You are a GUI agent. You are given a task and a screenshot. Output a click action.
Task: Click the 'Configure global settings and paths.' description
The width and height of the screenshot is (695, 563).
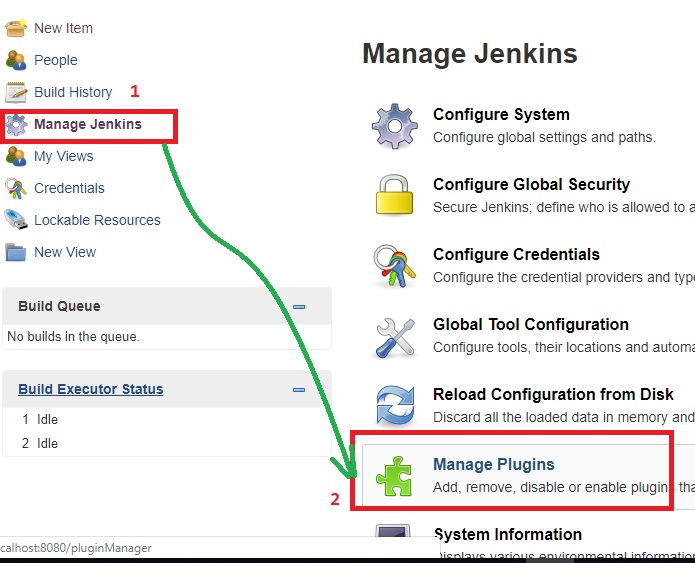coord(544,138)
